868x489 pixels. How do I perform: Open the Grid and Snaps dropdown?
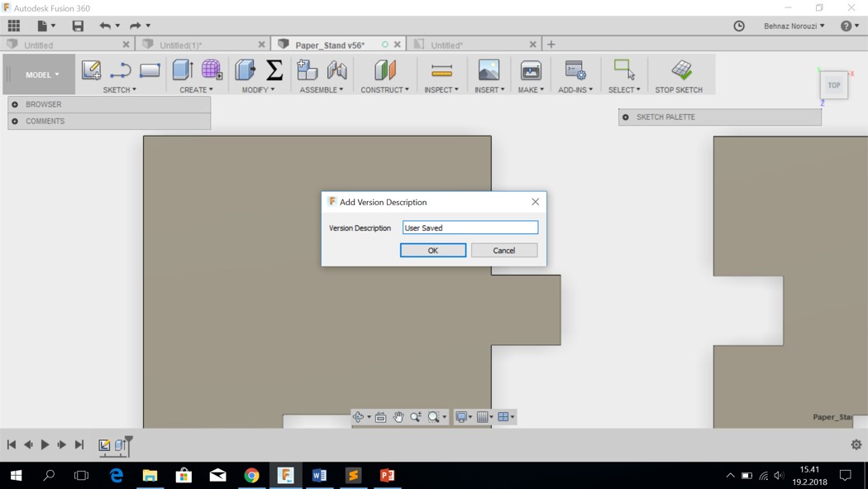point(485,417)
